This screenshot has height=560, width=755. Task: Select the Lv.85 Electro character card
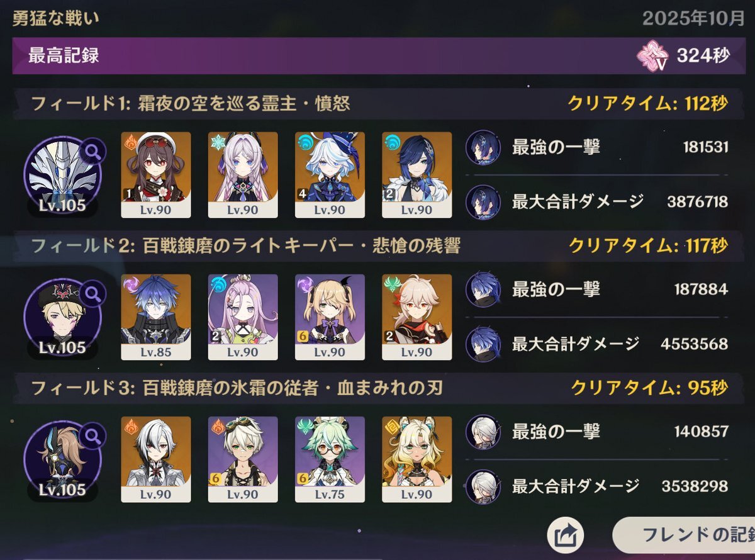pos(155,316)
